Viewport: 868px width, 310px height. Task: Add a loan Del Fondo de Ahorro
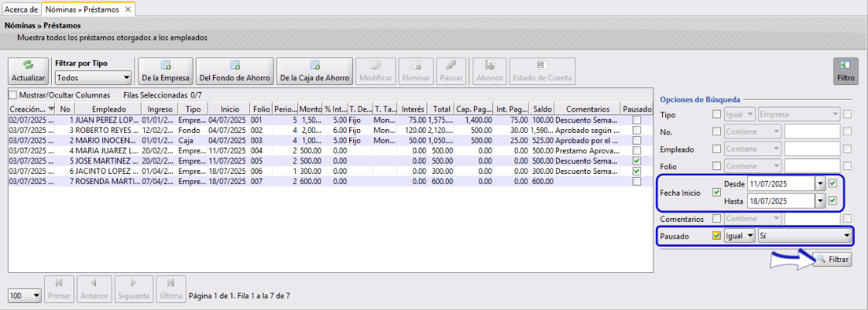[235, 71]
